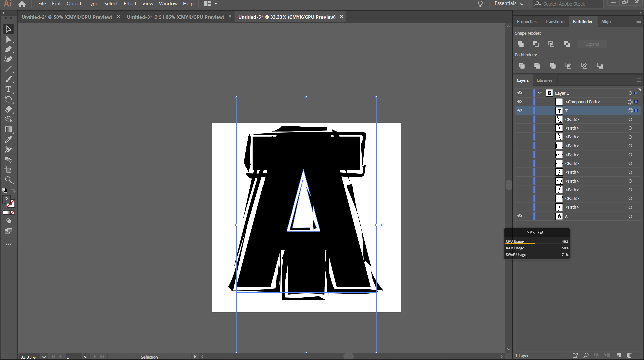This screenshot has height=360, width=644.
Task: Click the Home icon
Action: (x=22, y=4)
